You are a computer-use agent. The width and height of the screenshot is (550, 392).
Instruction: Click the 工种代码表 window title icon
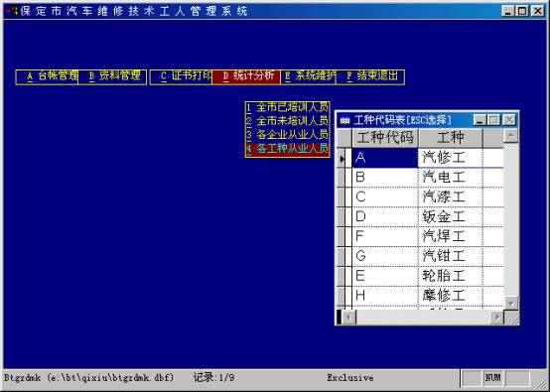tap(344, 121)
